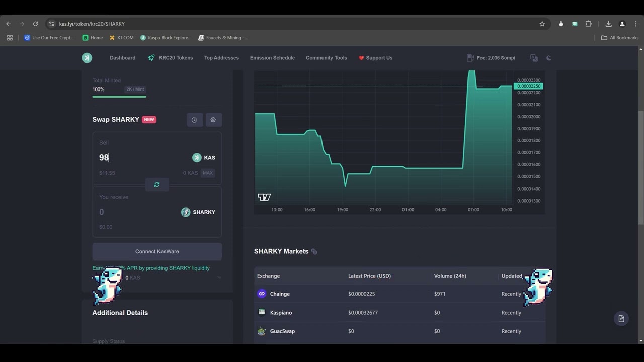
Task: Click the MAX button in Sell box
Action: (x=208, y=173)
